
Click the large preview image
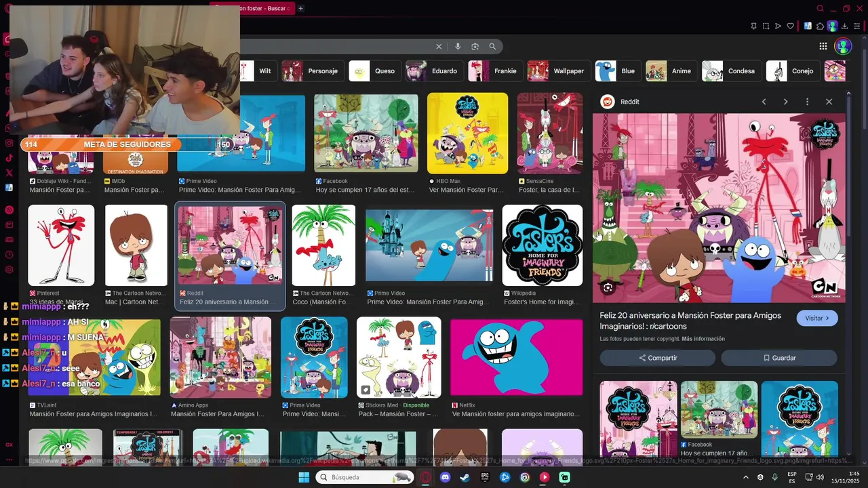coord(719,208)
